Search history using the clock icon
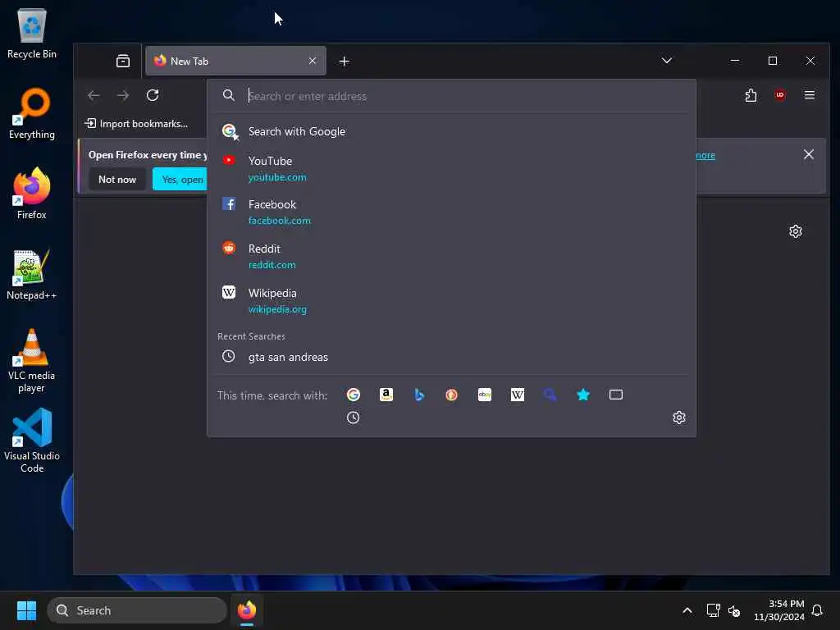This screenshot has height=630, width=840. point(353,418)
